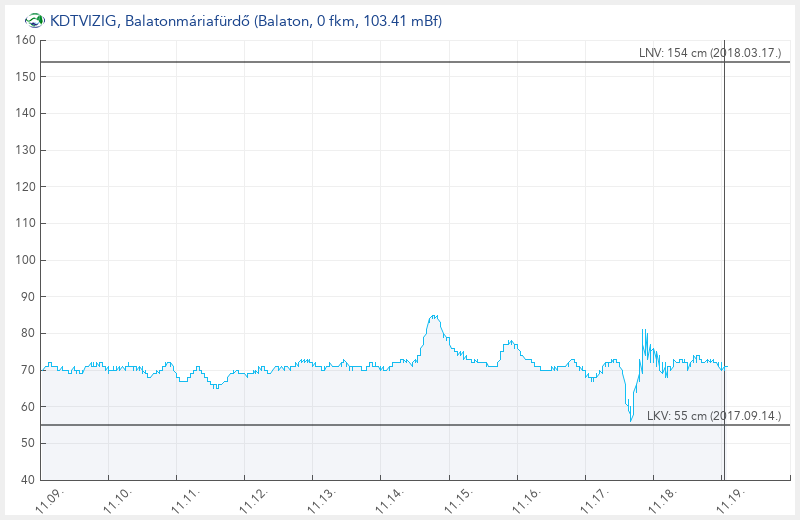Select the 11.14. date tick label
The width and height of the screenshot is (800, 520).
click(x=388, y=498)
